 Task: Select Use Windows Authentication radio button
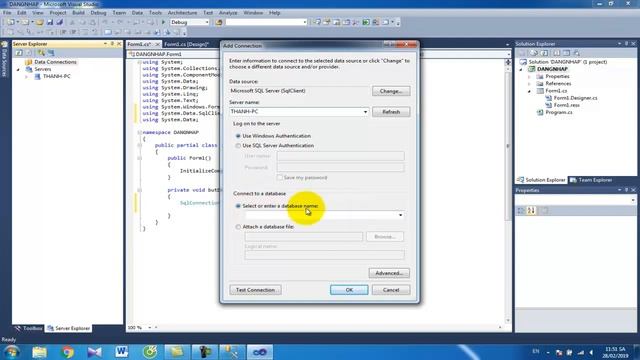(238, 136)
